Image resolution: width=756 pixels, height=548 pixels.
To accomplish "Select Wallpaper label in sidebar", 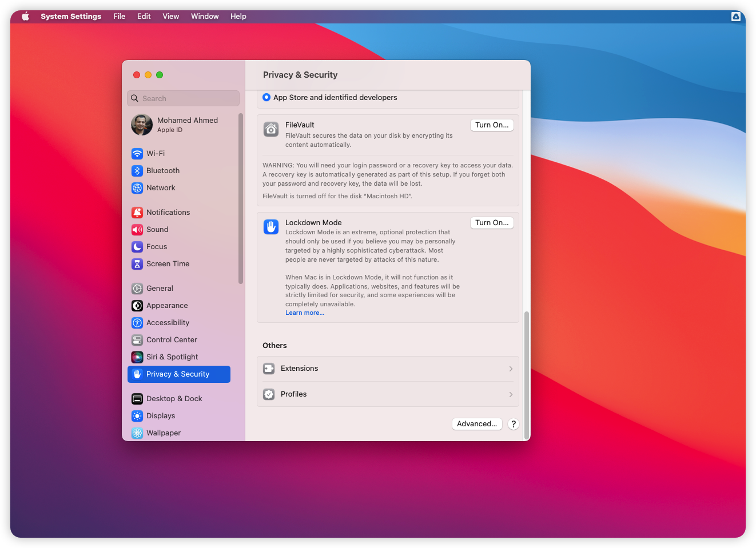I will pos(164,433).
